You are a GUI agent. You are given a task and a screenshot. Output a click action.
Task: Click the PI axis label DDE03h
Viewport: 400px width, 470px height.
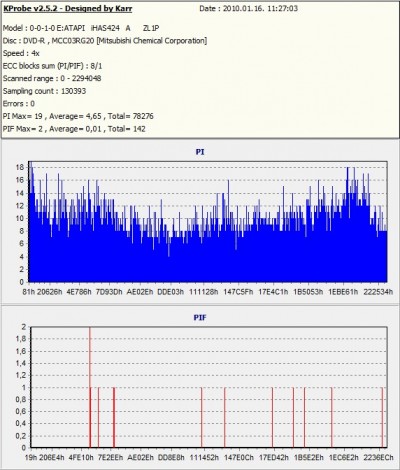point(170,292)
